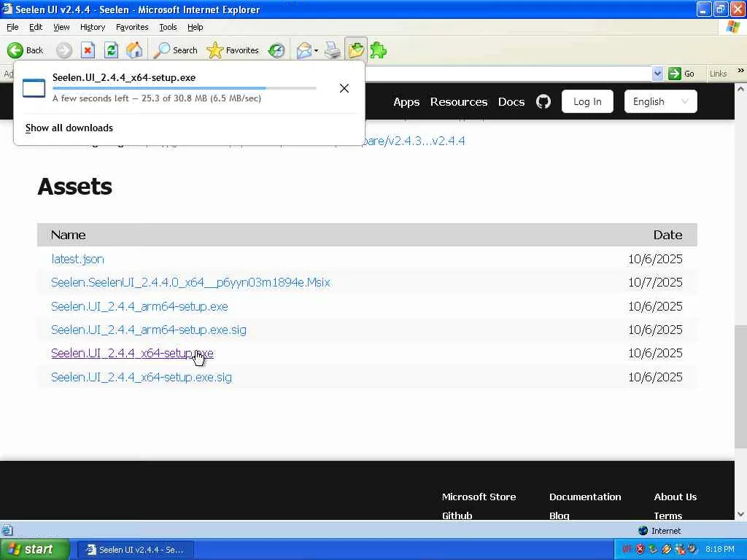The image size is (747, 560).
Task: Open the Tools menu
Action: coord(168,27)
